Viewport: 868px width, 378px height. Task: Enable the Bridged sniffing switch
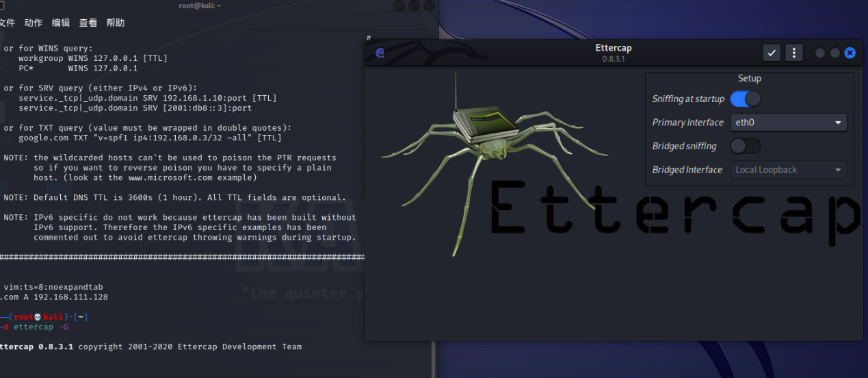(x=746, y=146)
